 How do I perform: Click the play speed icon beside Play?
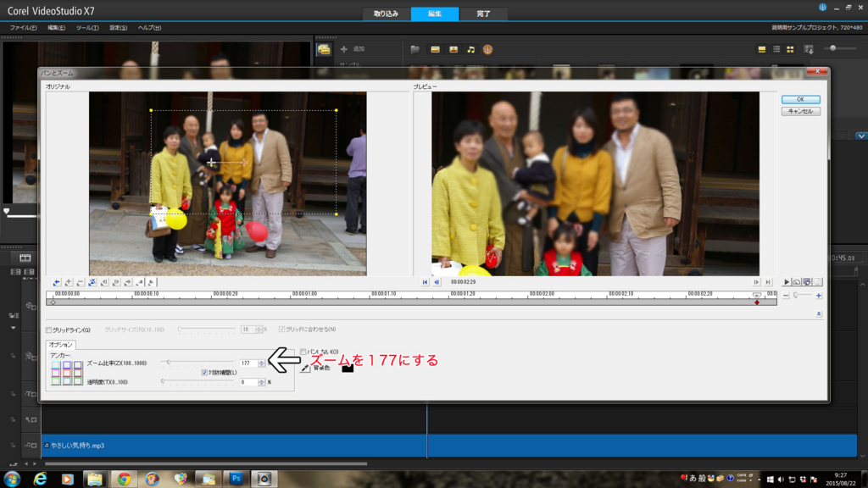tap(797, 282)
